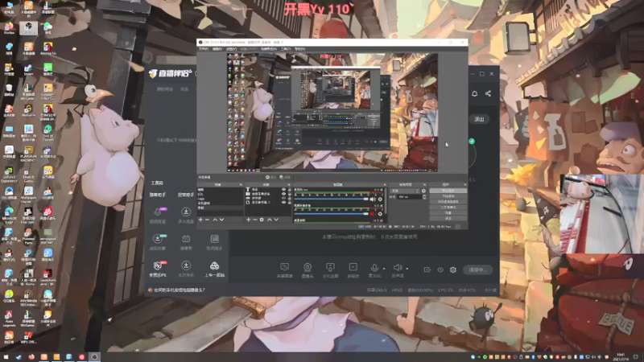This screenshot has width=644, height=362.
Task: Open Among Us desktop shortcut
Action: [x=48, y=49]
